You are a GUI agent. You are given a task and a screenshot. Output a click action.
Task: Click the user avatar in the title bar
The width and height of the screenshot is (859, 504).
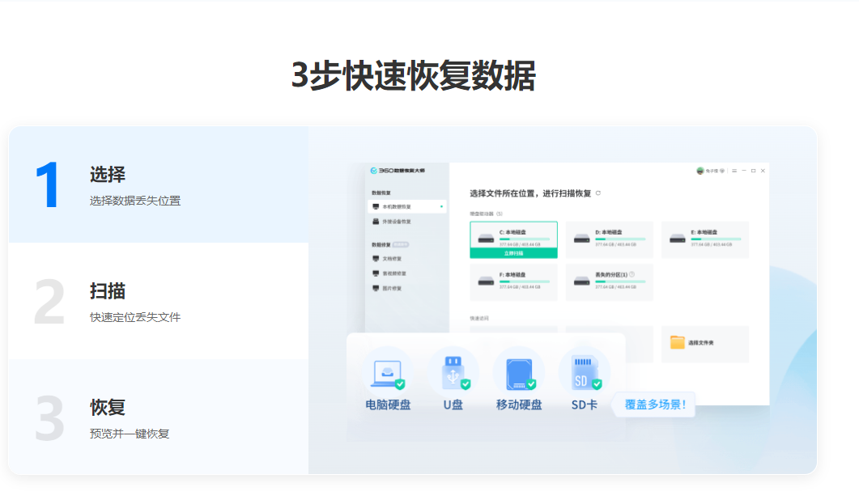[700, 171]
